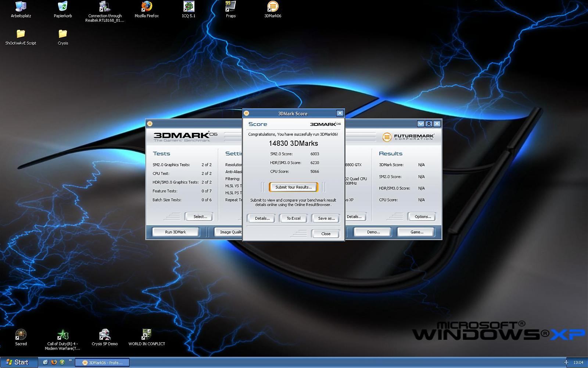Select the ICQ 5.1 desktop icon
This screenshot has width=588, height=368.
coord(189,7)
